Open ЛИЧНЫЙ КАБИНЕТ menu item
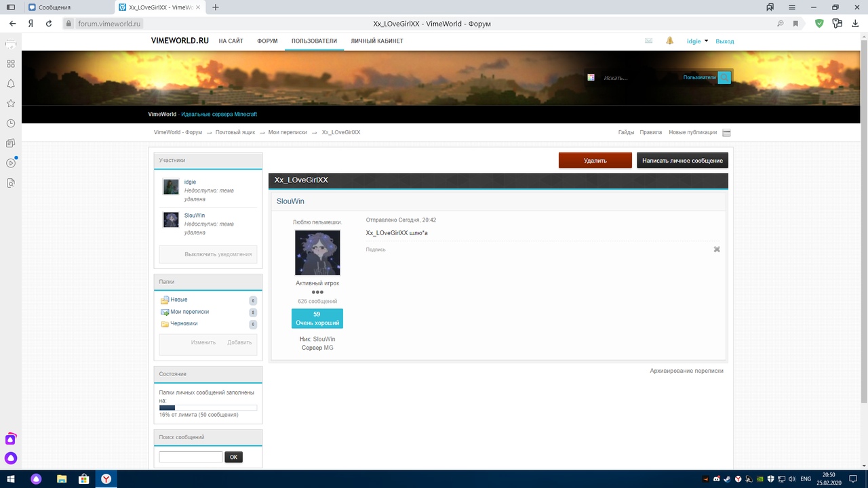 (377, 41)
